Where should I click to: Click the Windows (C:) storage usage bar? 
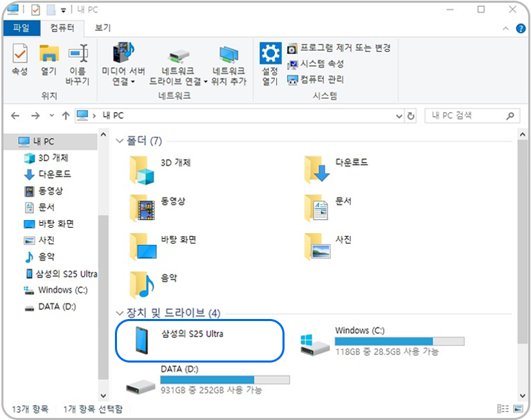(x=399, y=341)
